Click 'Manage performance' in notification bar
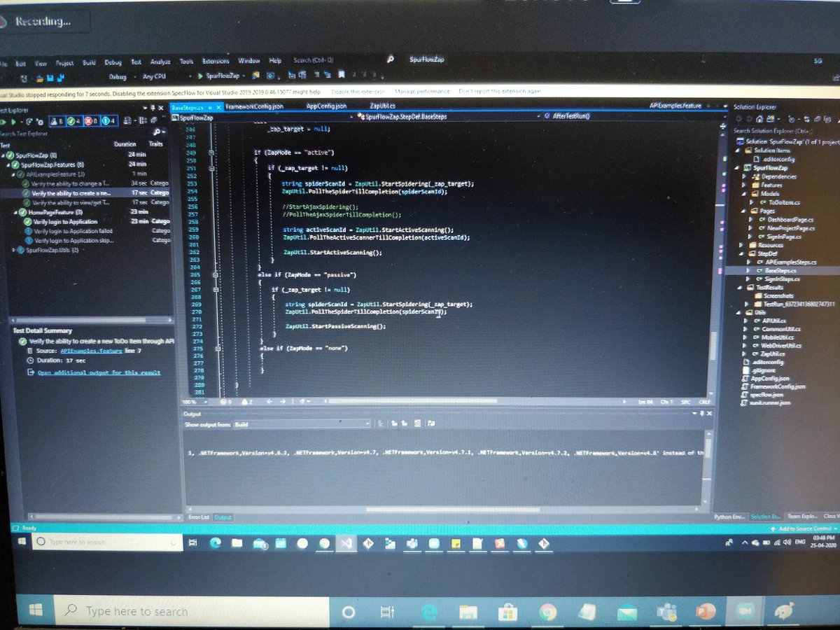The width and height of the screenshot is (840, 630). pyautogui.click(x=421, y=92)
